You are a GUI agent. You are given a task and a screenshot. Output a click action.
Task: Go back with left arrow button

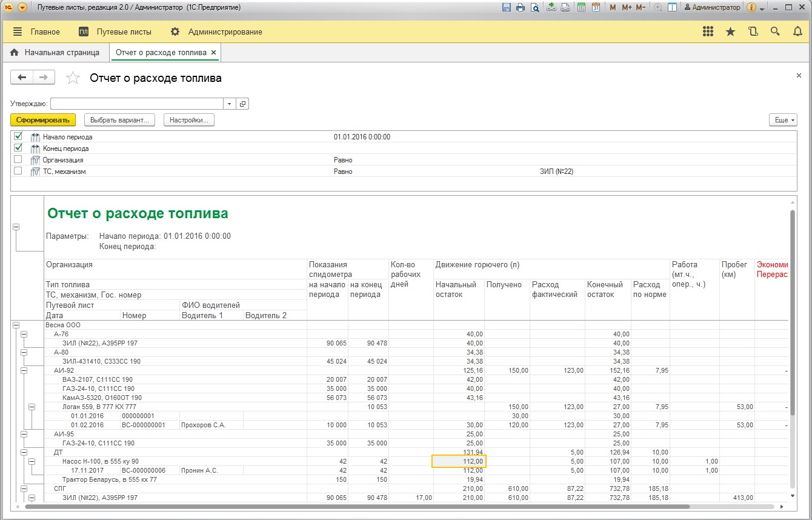point(22,77)
